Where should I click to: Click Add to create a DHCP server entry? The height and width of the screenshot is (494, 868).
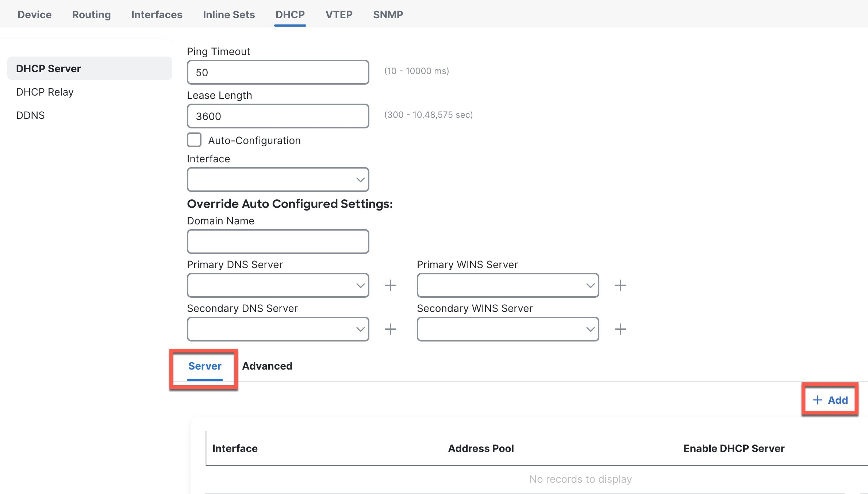pyautogui.click(x=830, y=400)
